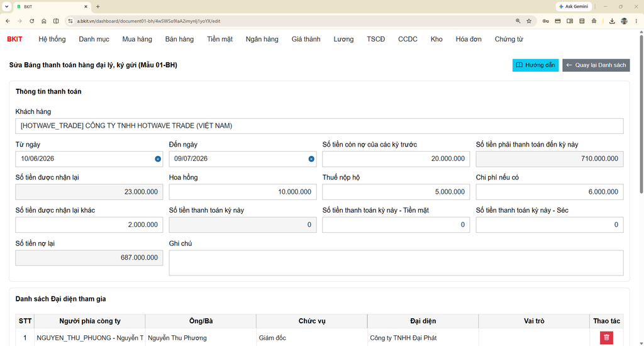Screen dimensions: 644x346
Task: Click the Công ty TNHH Đại Phát cell
Action: tap(423, 338)
